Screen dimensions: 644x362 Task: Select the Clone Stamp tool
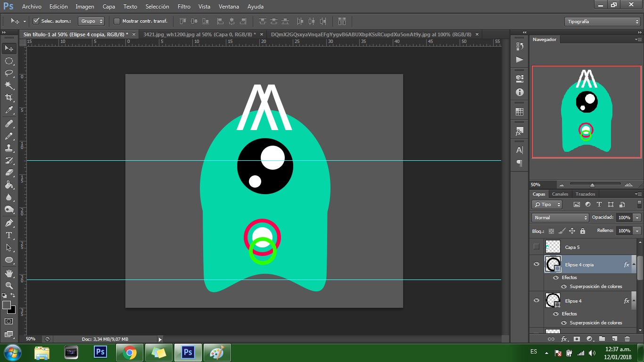click(x=9, y=148)
